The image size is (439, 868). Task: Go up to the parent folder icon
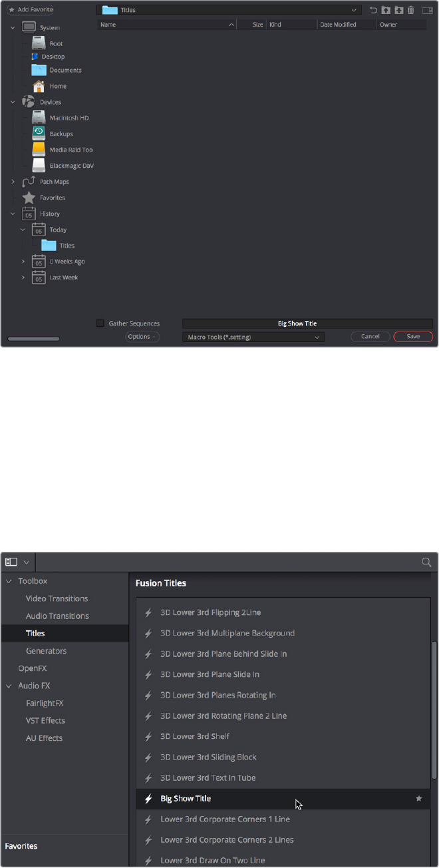[386, 10]
